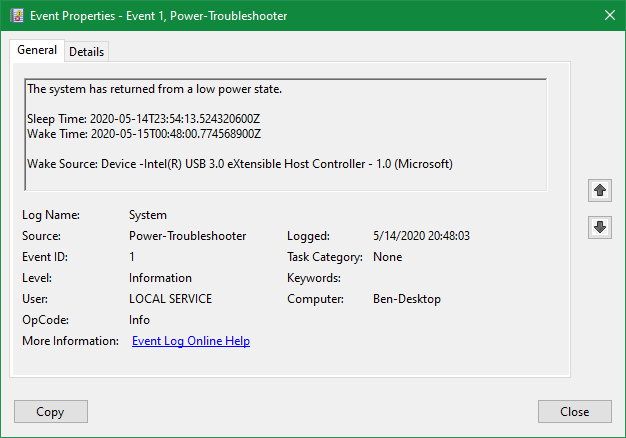The width and height of the screenshot is (626, 438).
Task: Click the User value LOCAL SERVICE
Action: point(170,299)
